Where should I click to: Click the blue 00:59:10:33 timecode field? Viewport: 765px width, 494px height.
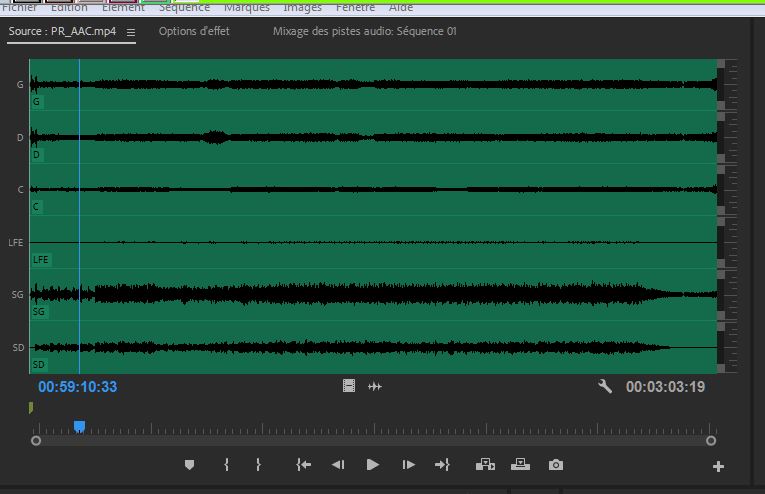(x=78, y=387)
